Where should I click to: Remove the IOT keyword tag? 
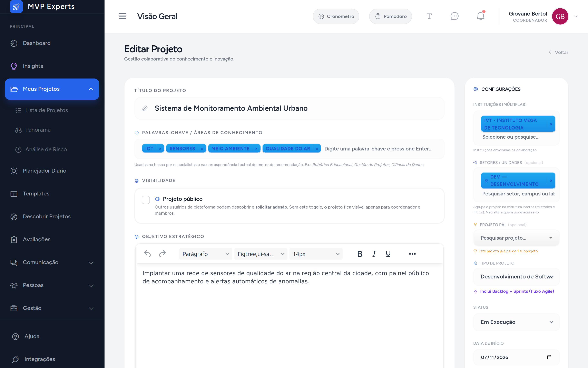click(x=160, y=148)
